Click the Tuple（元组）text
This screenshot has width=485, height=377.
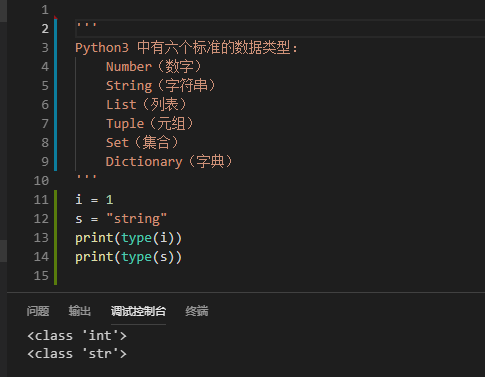pos(150,124)
